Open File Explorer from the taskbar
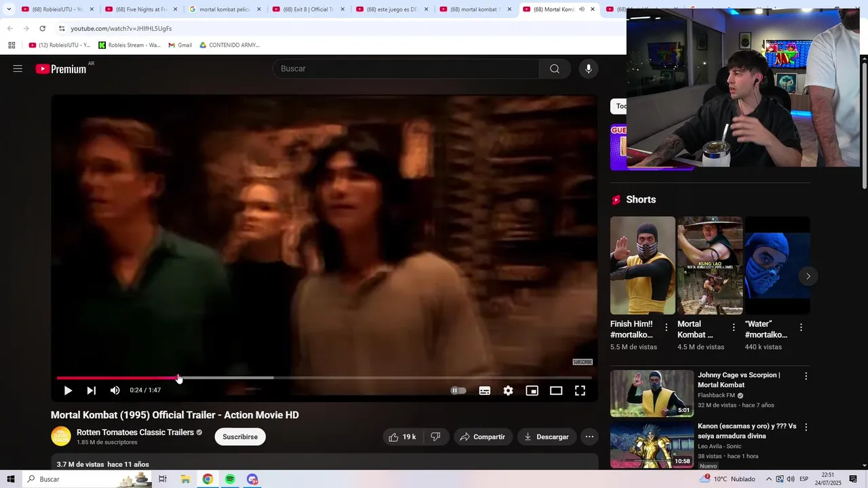 (185, 479)
